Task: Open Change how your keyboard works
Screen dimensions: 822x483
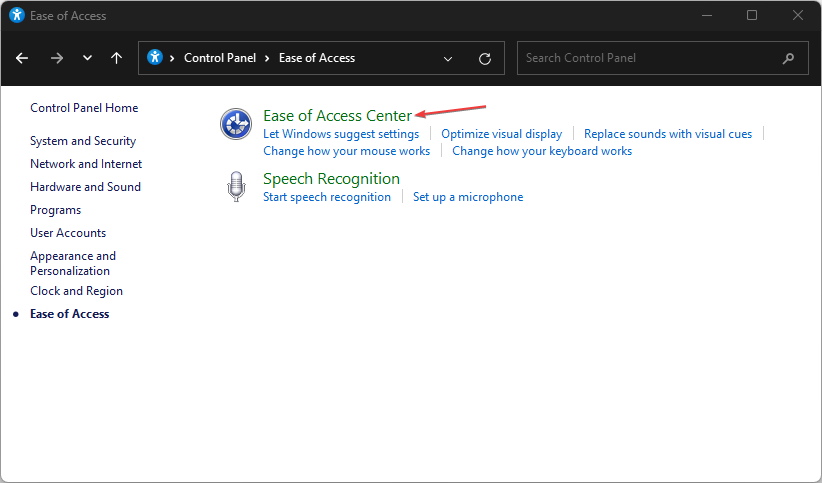Action: (542, 151)
